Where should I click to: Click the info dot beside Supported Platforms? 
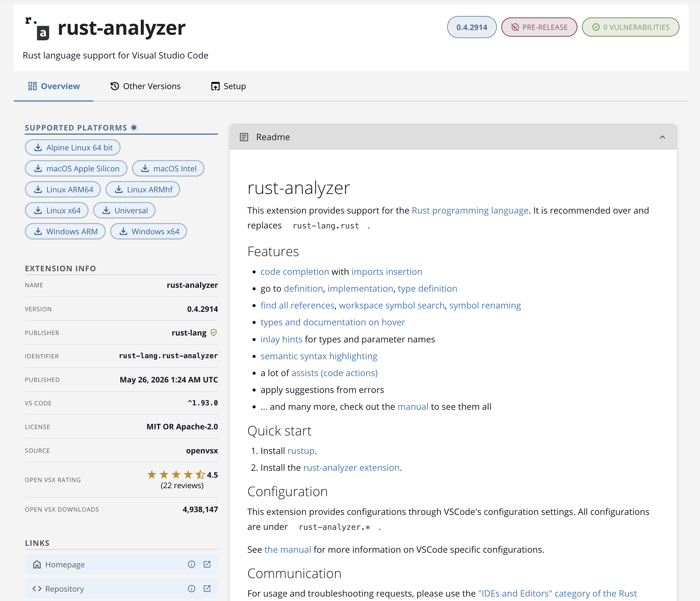click(x=134, y=128)
